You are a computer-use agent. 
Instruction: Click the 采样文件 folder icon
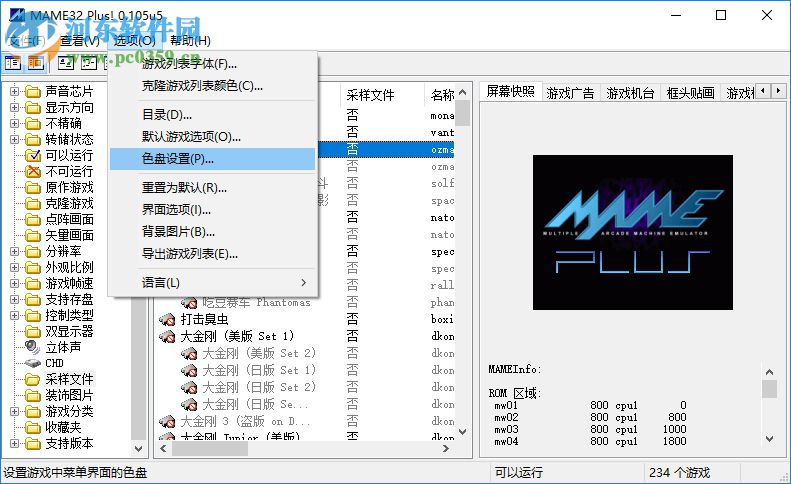[33, 380]
